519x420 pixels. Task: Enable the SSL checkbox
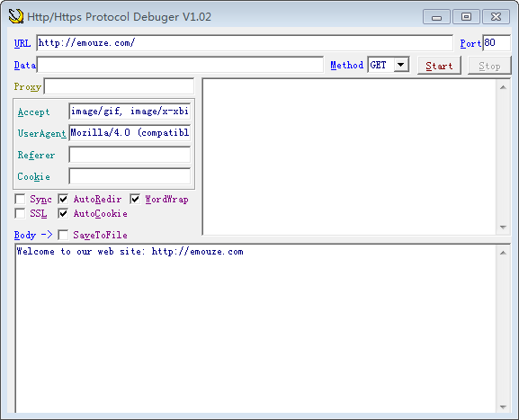[x=20, y=213]
